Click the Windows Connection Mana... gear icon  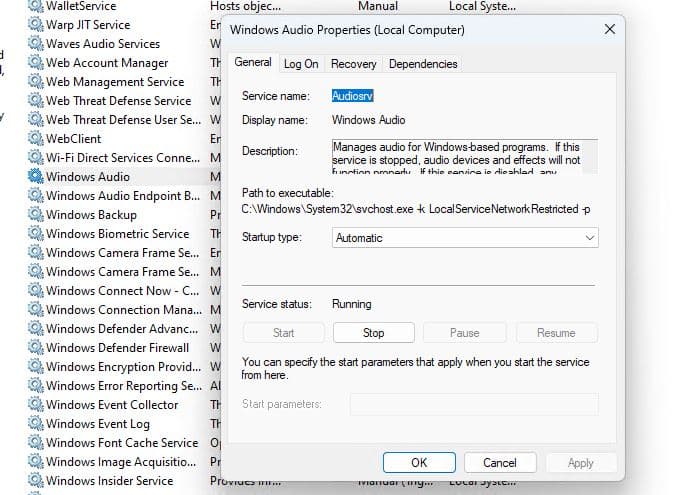pyautogui.click(x=36, y=309)
